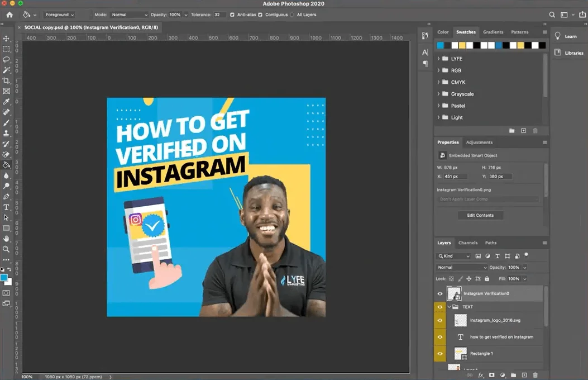The height and width of the screenshot is (380, 588).
Task: Hide the Instagram Verification0 layer
Action: 440,293
